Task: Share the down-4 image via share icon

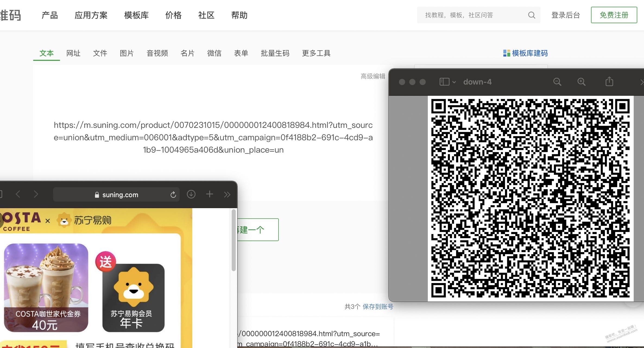Action: [609, 81]
